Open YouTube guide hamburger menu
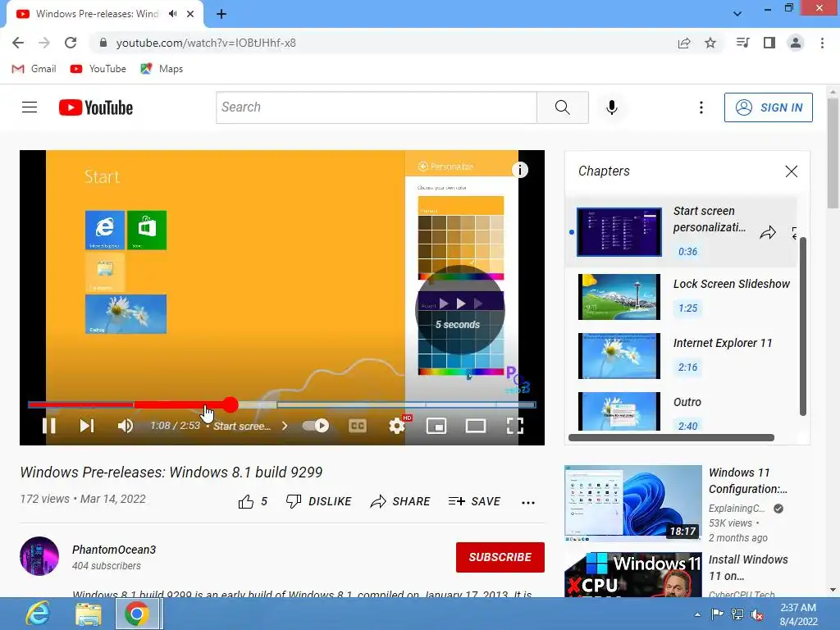 (30, 107)
